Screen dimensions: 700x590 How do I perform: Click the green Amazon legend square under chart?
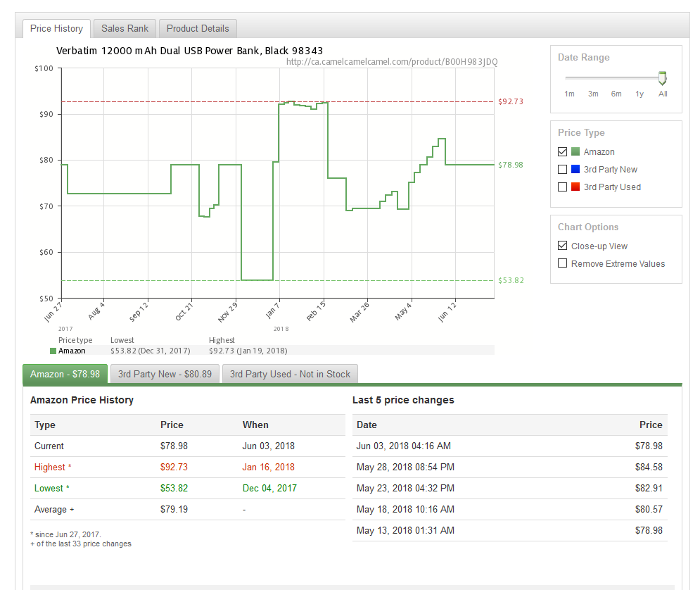(53, 351)
